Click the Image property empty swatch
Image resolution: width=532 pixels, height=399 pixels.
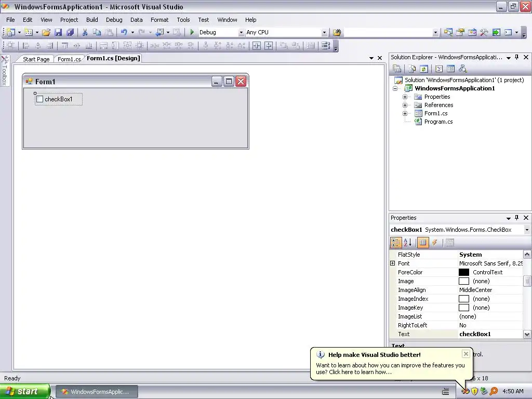[x=464, y=281]
